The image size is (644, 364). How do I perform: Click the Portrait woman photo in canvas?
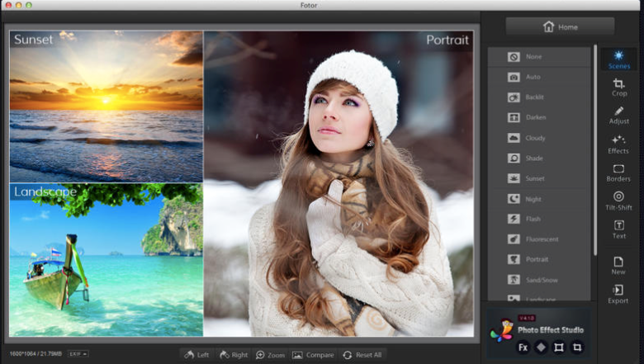tap(339, 184)
